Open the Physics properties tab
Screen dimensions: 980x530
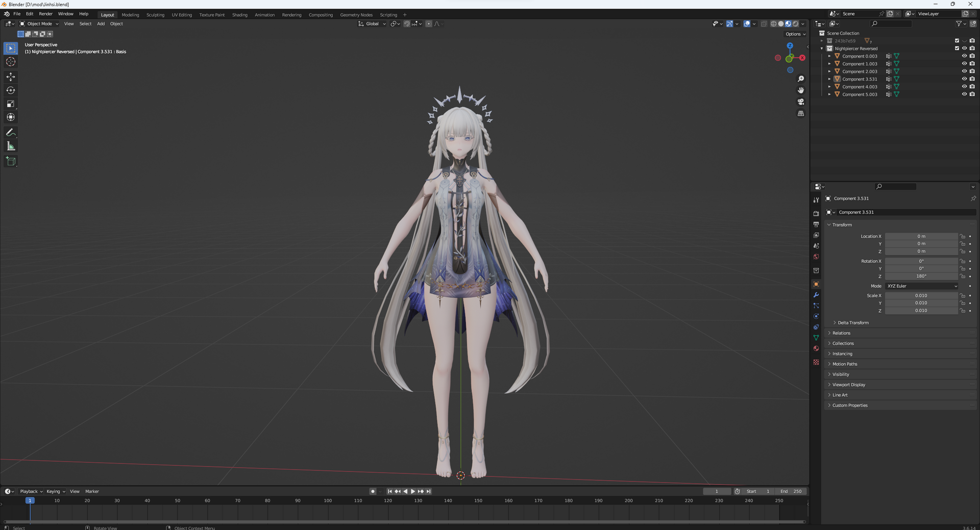[x=816, y=316]
